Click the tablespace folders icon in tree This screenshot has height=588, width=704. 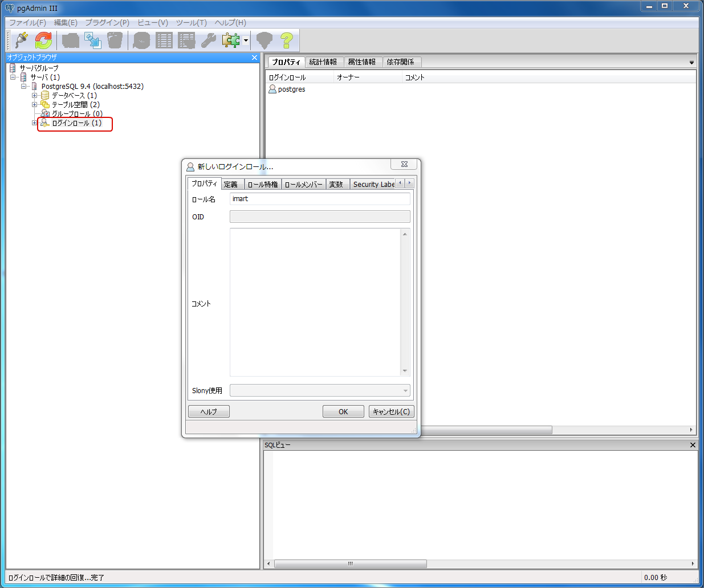45,104
